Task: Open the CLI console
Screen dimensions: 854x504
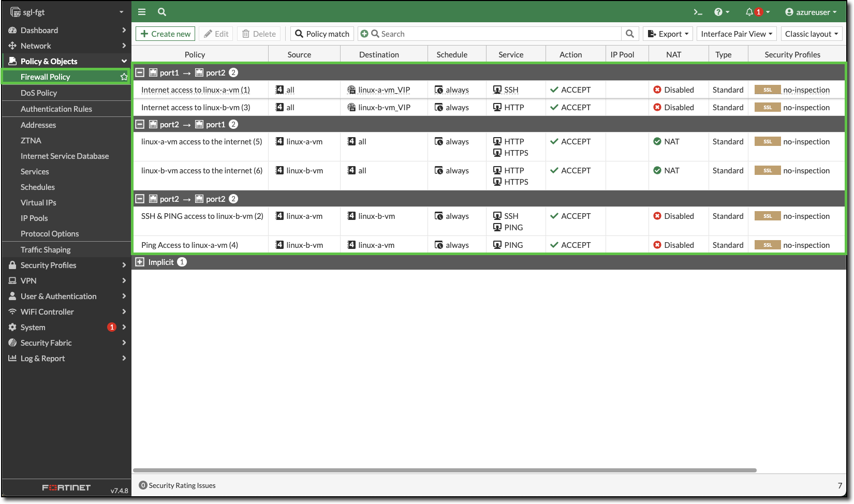Action: pos(698,11)
